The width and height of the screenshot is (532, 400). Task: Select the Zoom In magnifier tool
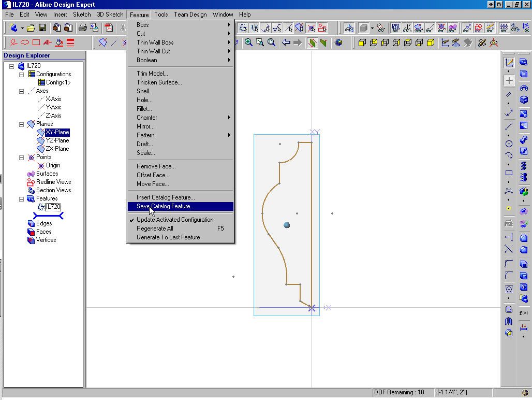point(248,42)
